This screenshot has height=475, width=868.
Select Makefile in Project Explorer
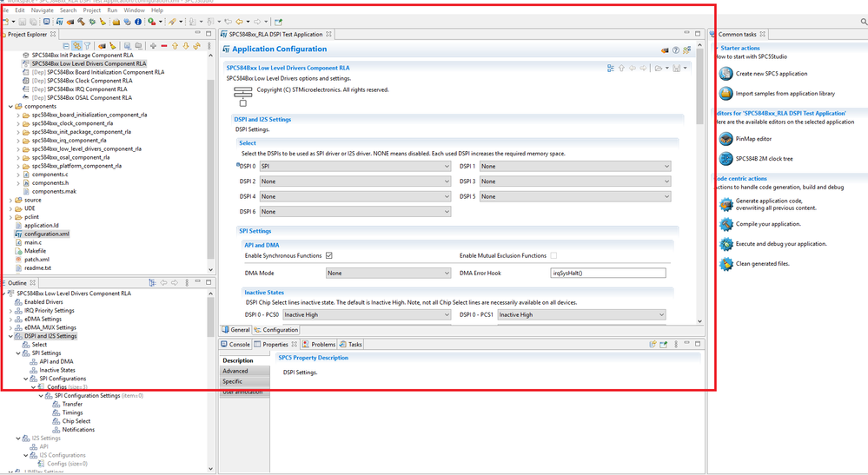coord(35,251)
